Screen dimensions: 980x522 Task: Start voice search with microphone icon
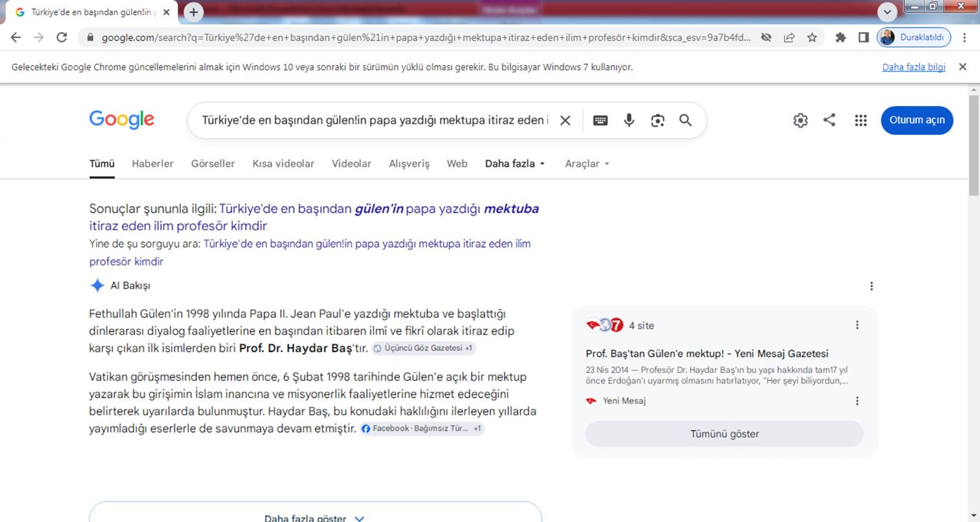pyautogui.click(x=629, y=121)
